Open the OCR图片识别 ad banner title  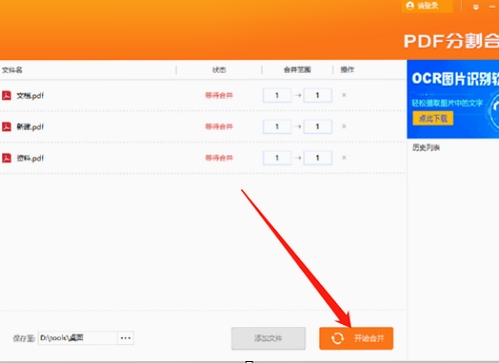coord(455,79)
